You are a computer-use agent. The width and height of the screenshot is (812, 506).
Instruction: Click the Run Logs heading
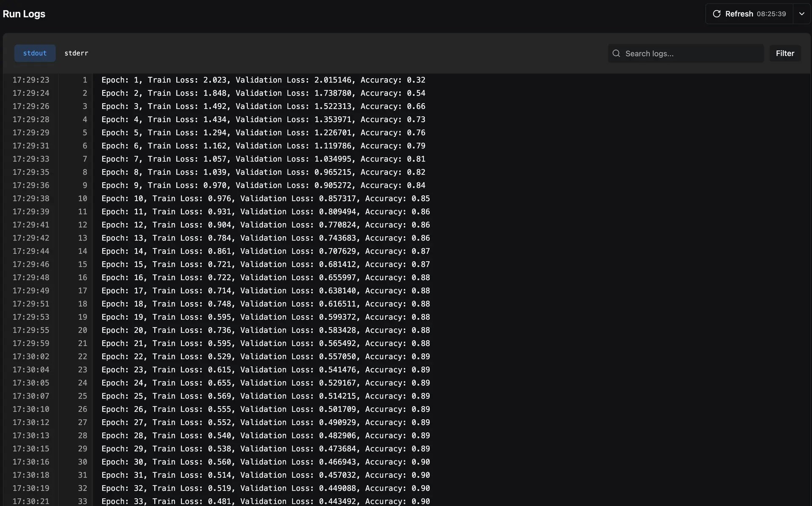24,14
